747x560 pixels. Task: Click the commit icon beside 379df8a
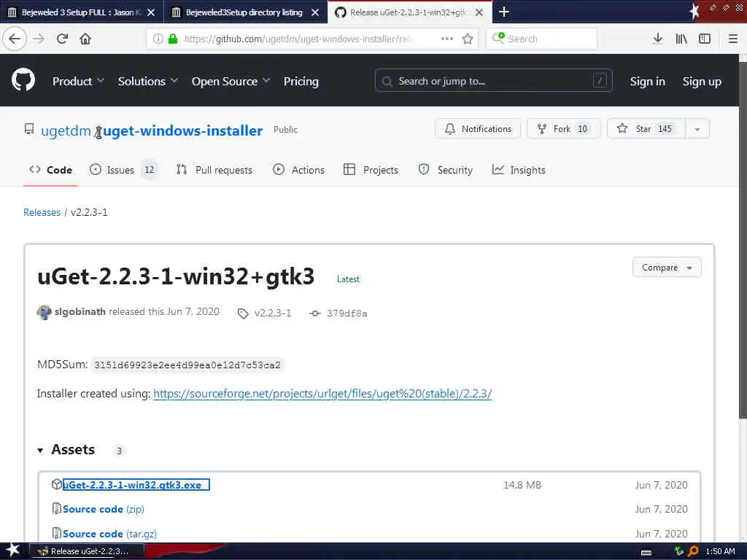tap(315, 314)
